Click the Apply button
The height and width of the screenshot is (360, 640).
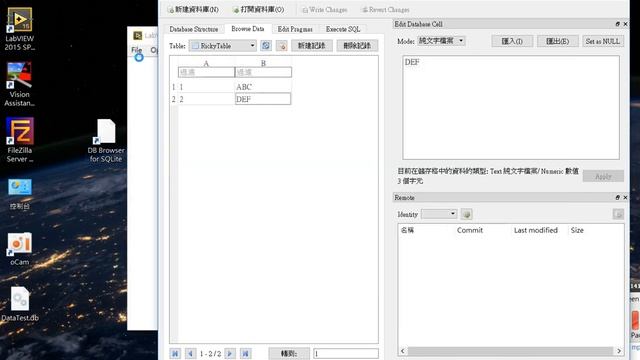point(603,176)
